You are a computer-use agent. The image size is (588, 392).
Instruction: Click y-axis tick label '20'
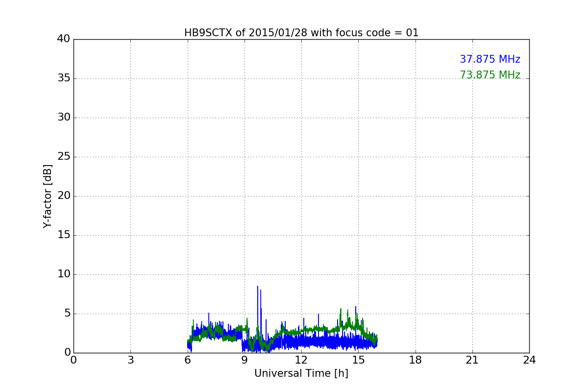(64, 196)
